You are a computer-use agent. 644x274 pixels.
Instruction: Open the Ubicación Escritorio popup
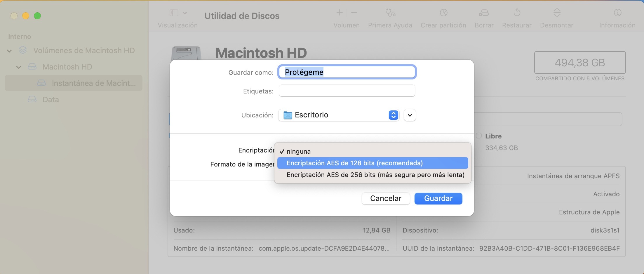coord(339,115)
